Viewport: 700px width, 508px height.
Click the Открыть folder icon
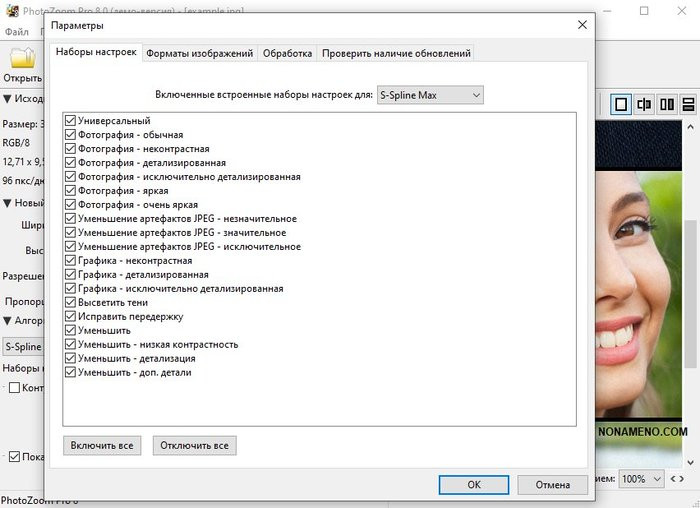click(22, 57)
